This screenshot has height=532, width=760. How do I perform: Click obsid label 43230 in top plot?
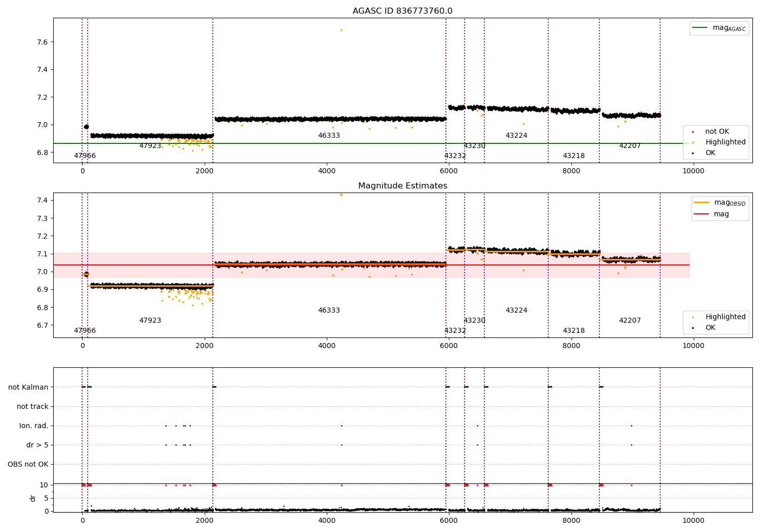coord(474,146)
